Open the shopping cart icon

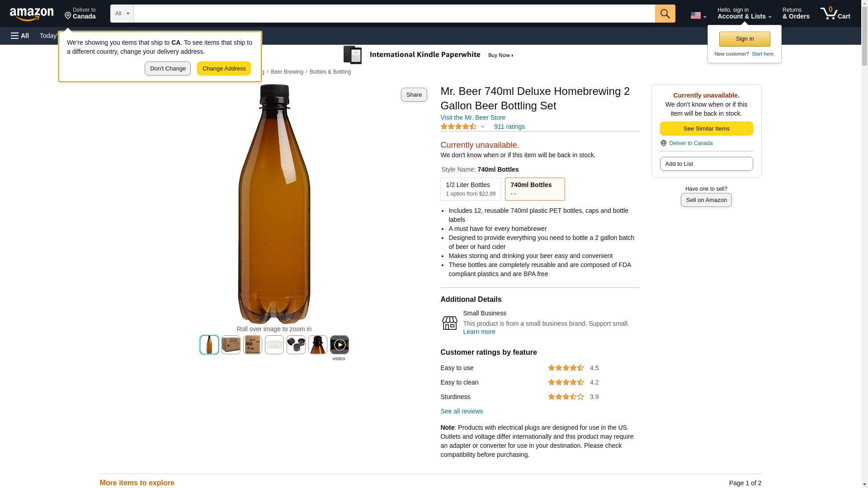(835, 14)
